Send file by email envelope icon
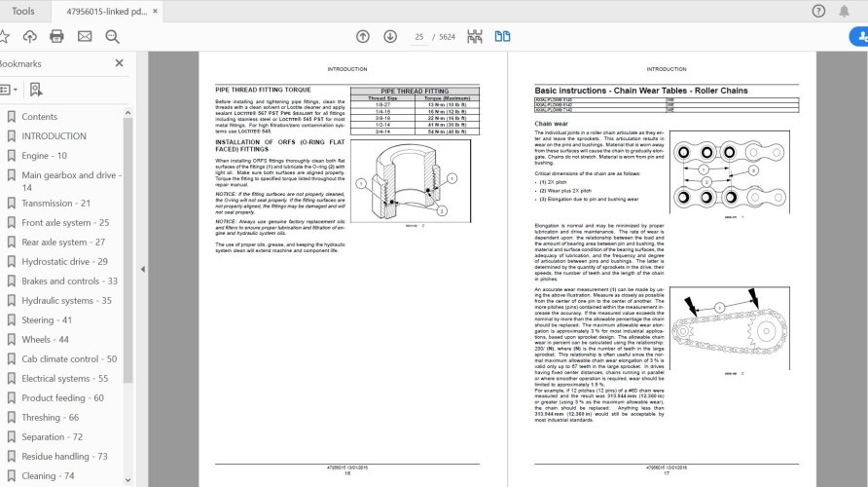 [x=85, y=37]
